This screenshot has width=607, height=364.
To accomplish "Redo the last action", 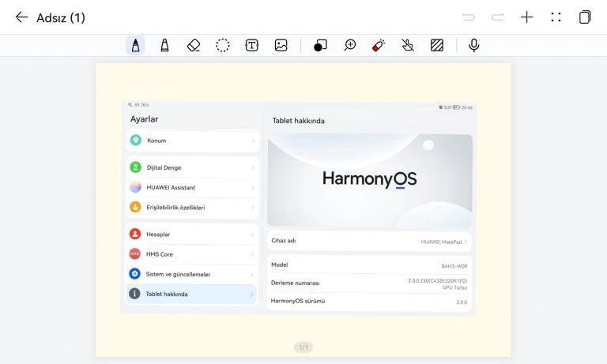I will [497, 17].
